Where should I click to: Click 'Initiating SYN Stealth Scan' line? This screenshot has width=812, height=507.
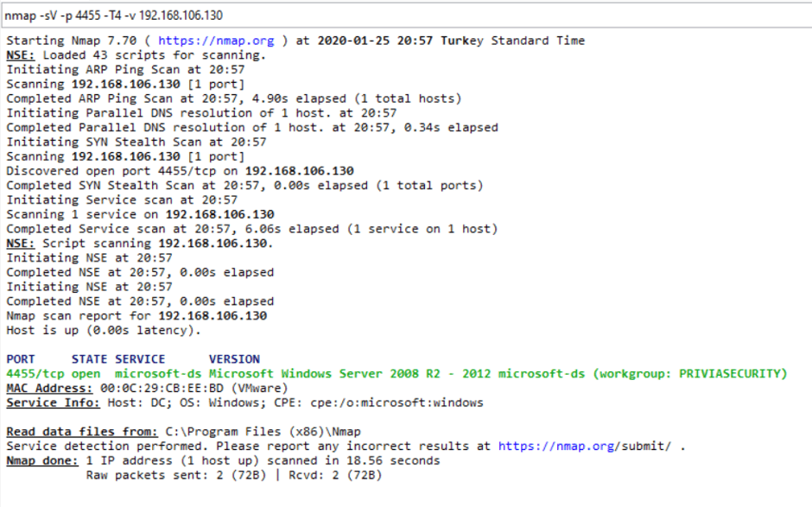[x=136, y=143]
